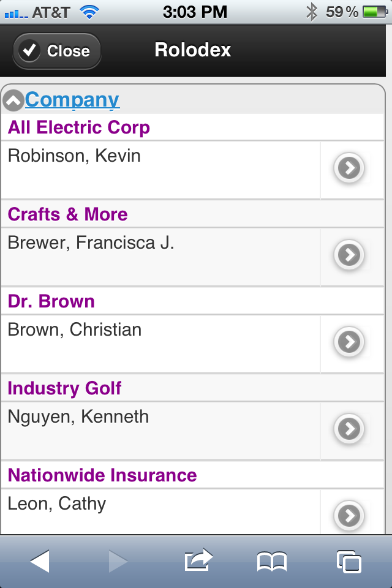
Task: Select the Crafts & More group header
Action: pos(192,214)
